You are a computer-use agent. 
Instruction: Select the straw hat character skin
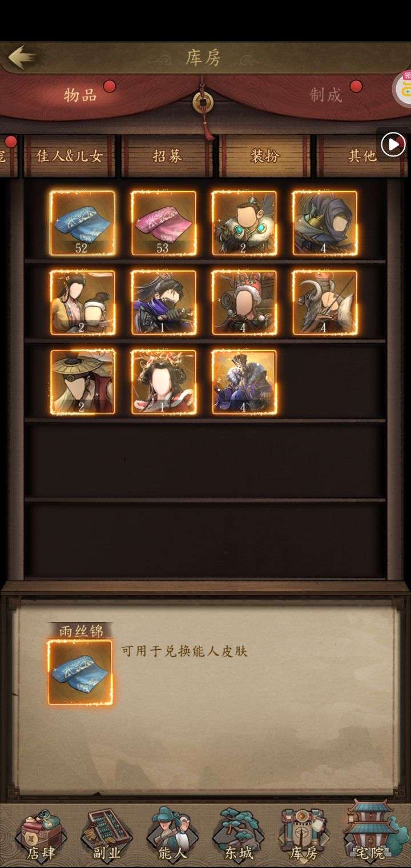82,382
